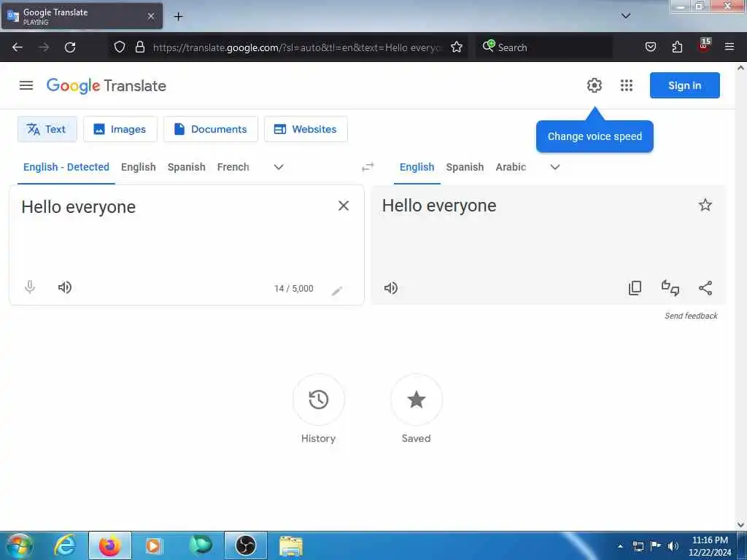Launch Internet Explorer from taskbar
Screen dimensions: 747x560
click(x=65, y=545)
